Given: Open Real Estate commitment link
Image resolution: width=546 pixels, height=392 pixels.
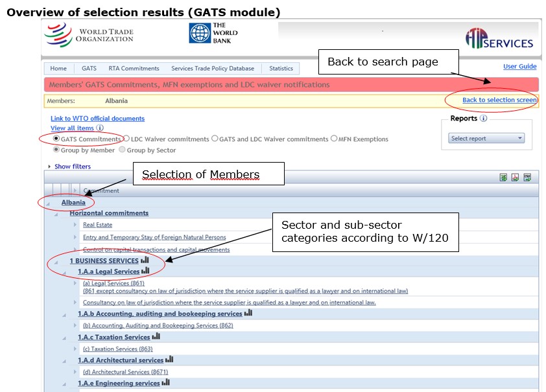Looking at the screenshot, I should (x=97, y=225).
